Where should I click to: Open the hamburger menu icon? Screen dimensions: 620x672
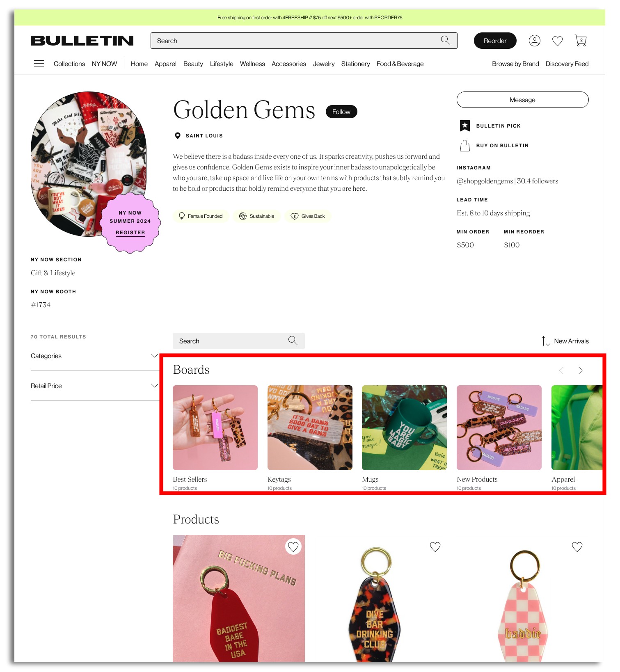point(39,64)
